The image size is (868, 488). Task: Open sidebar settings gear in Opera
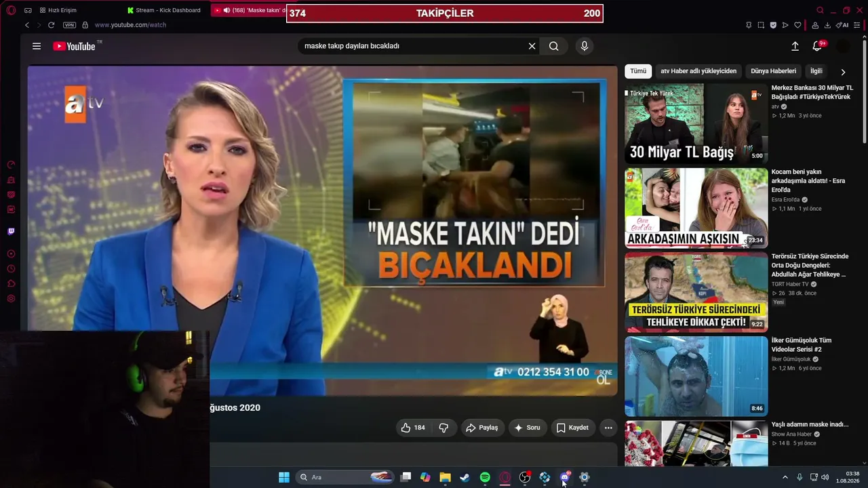11,299
